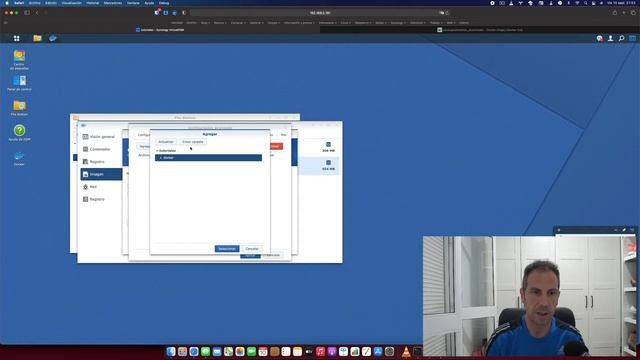Open the Safari Marcadores menu
This screenshot has width=640, height=360.
pyautogui.click(x=113, y=3)
